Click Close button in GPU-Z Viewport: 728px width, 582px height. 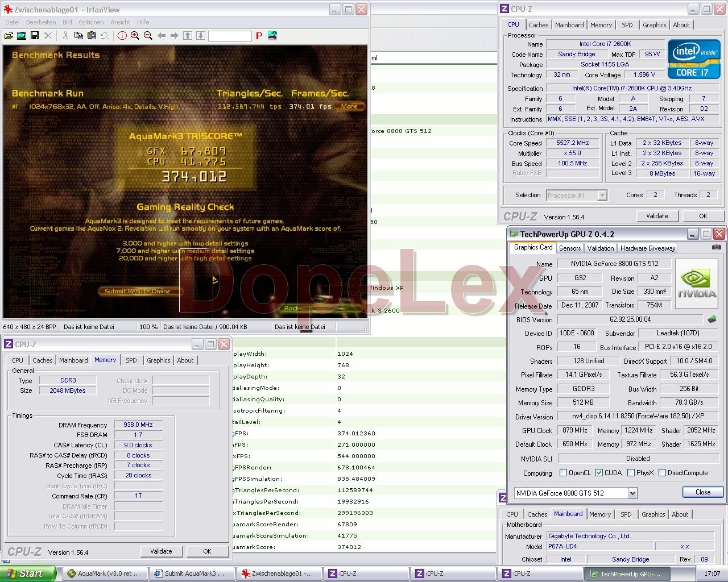point(703,492)
